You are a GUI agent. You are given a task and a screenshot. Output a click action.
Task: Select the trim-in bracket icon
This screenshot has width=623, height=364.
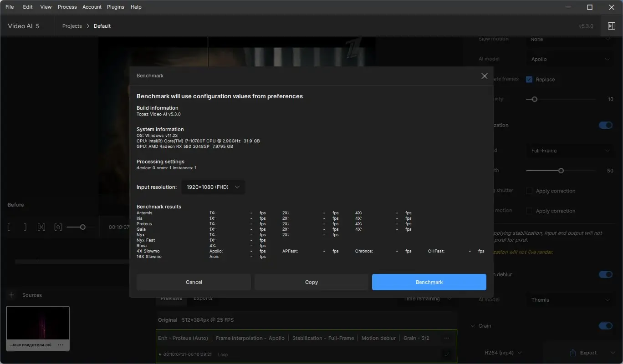click(8, 227)
